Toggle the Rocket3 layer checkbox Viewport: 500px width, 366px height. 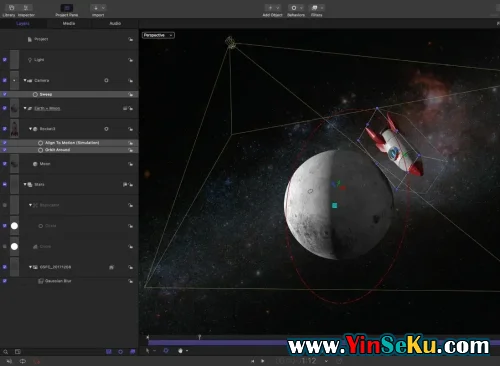click(x=5, y=129)
